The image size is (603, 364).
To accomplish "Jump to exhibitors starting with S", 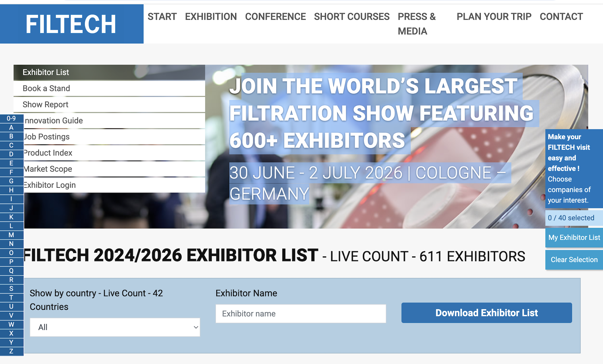I will click(11, 288).
